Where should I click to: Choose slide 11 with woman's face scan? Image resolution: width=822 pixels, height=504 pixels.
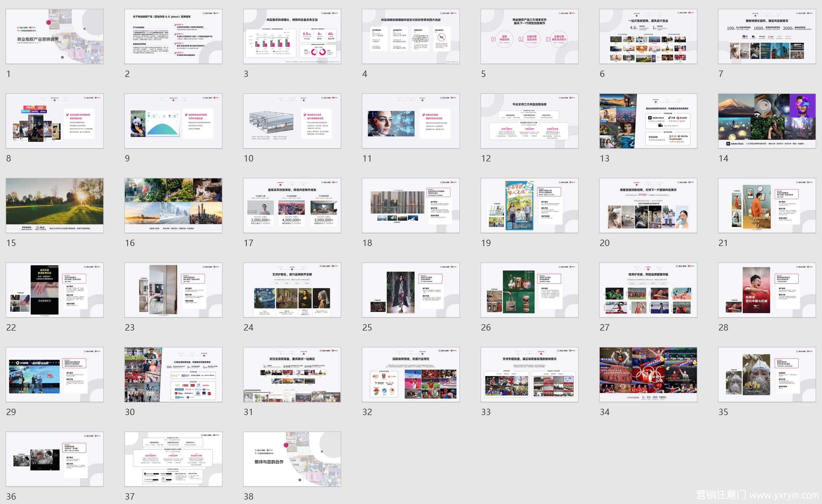pos(410,121)
